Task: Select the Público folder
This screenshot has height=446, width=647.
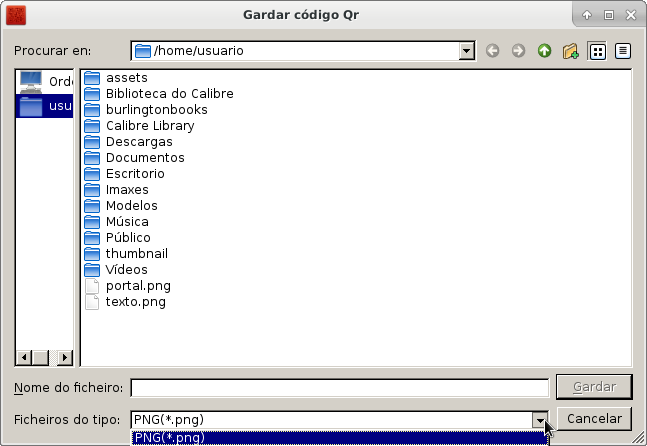Action: [x=118, y=238]
